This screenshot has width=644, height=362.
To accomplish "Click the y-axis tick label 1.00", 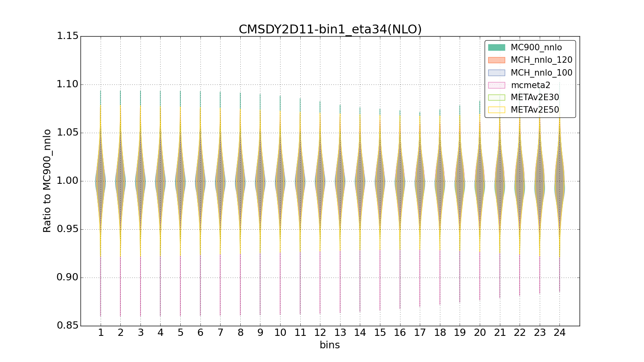I will (67, 181).
